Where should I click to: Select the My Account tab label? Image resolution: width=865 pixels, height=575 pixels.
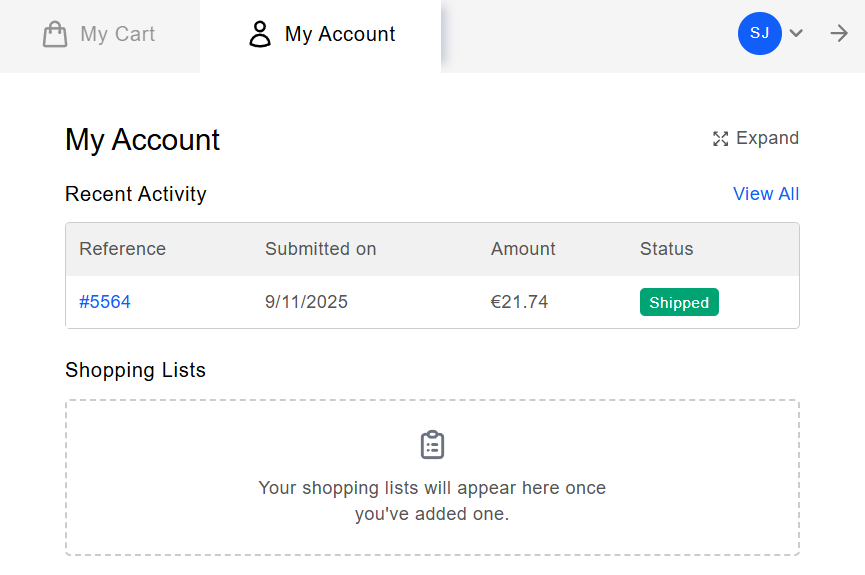[340, 35]
